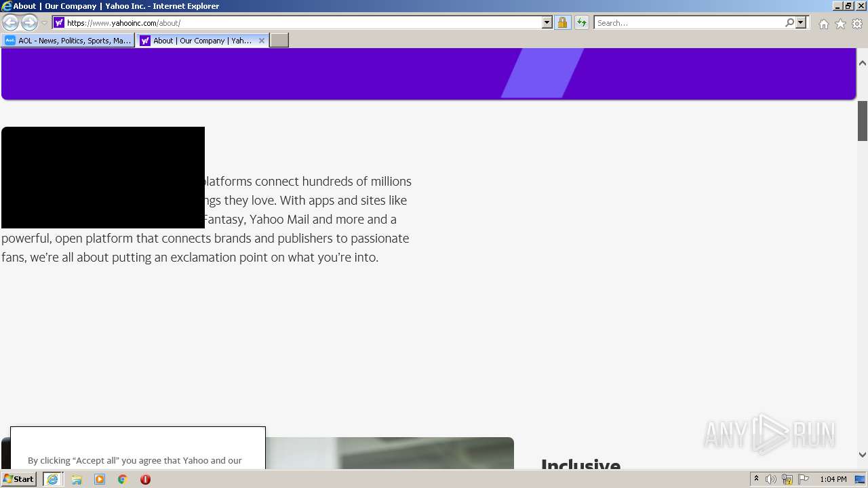
Task: Run the search with the magnifier icon
Action: tap(789, 23)
